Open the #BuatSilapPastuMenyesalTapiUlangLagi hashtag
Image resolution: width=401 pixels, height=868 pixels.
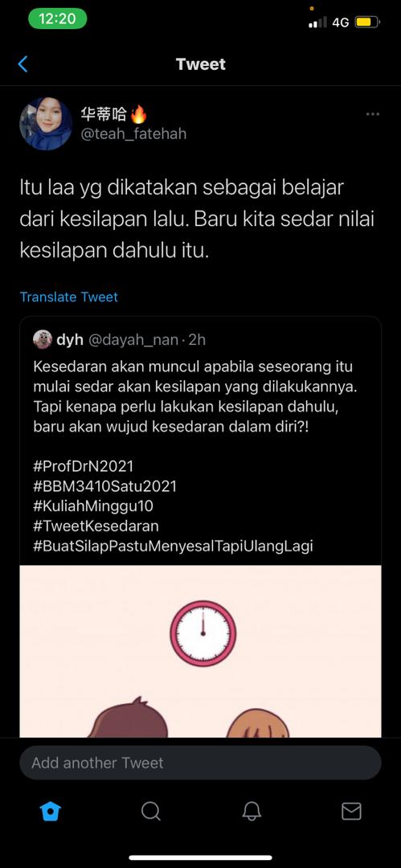[x=173, y=546]
